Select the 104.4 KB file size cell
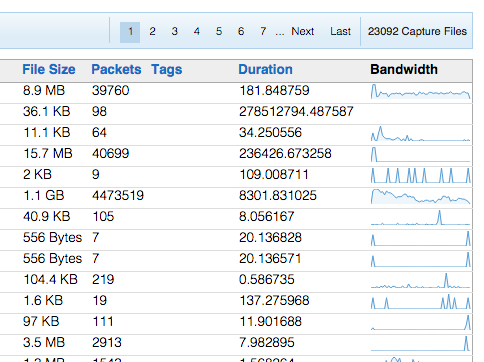Screen dimensions: 484x362 pyautogui.click(x=50, y=280)
